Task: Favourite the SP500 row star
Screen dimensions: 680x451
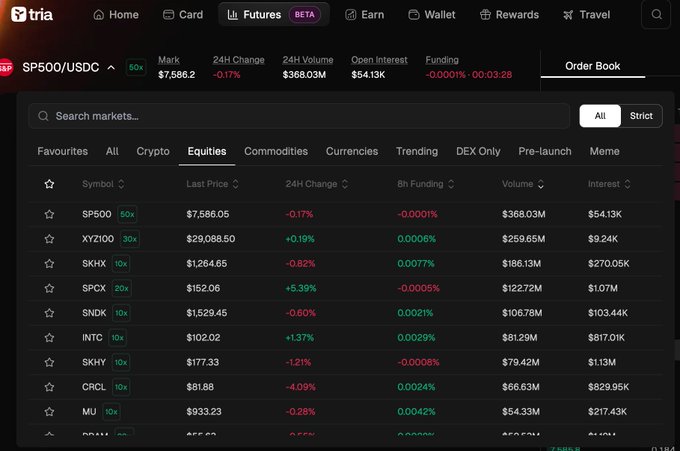Action: (49, 214)
